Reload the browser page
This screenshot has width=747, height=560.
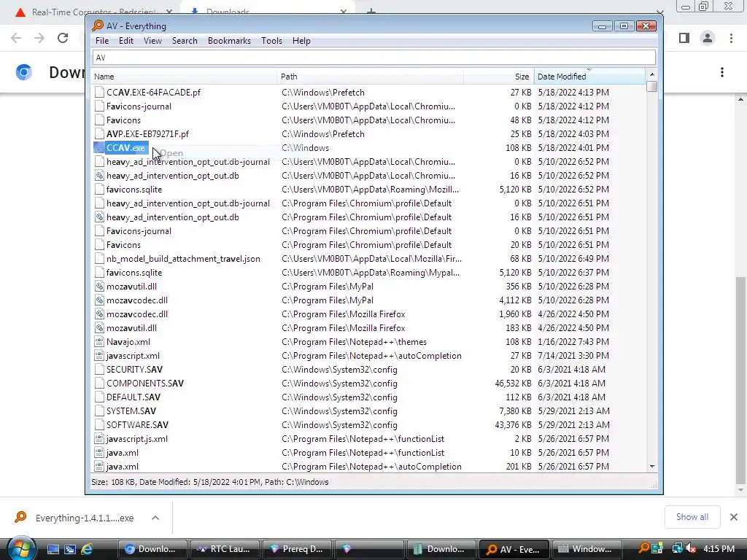point(63,38)
